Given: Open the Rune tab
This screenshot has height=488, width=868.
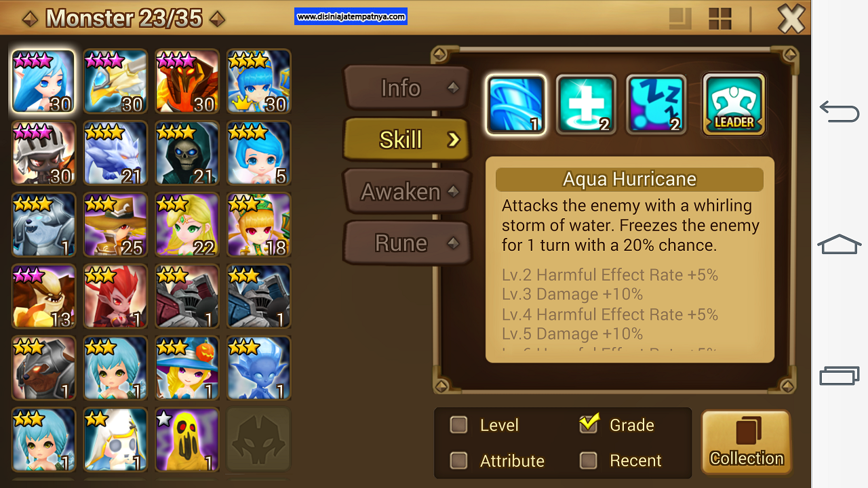Looking at the screenshot, I should (x=407, y=243).
